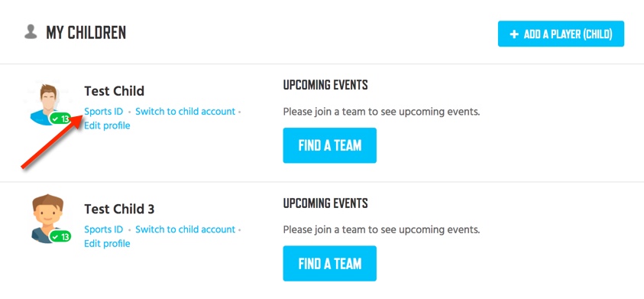Image resolution: width=644 pixels, height=299 pixels.
Task: Switch to Test Child's child account
Action: 185,112
